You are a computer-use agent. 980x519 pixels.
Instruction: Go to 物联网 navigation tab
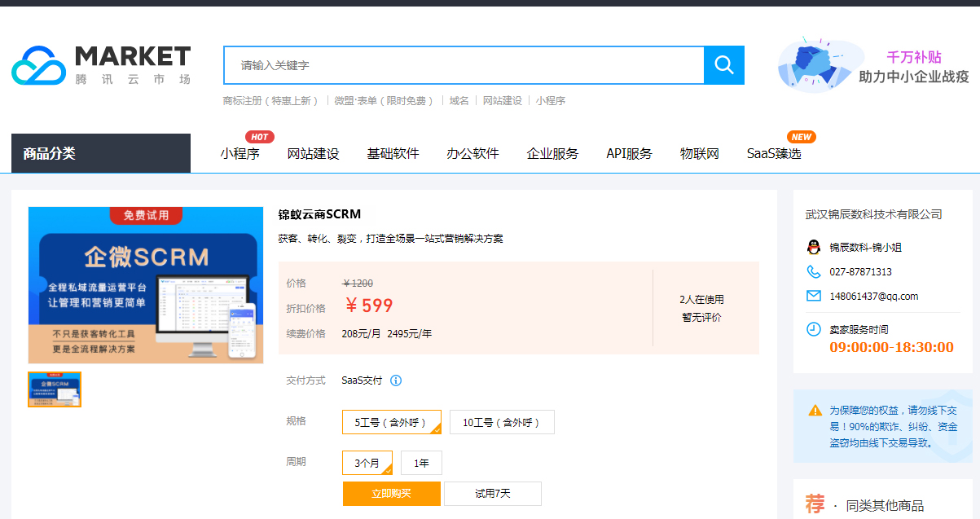(x=700, y=153)
